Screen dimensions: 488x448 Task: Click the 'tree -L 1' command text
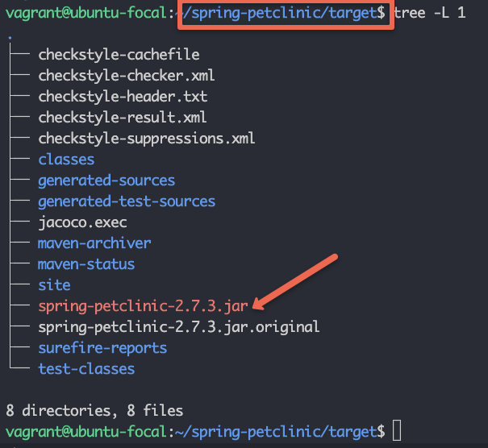point(430,13)
